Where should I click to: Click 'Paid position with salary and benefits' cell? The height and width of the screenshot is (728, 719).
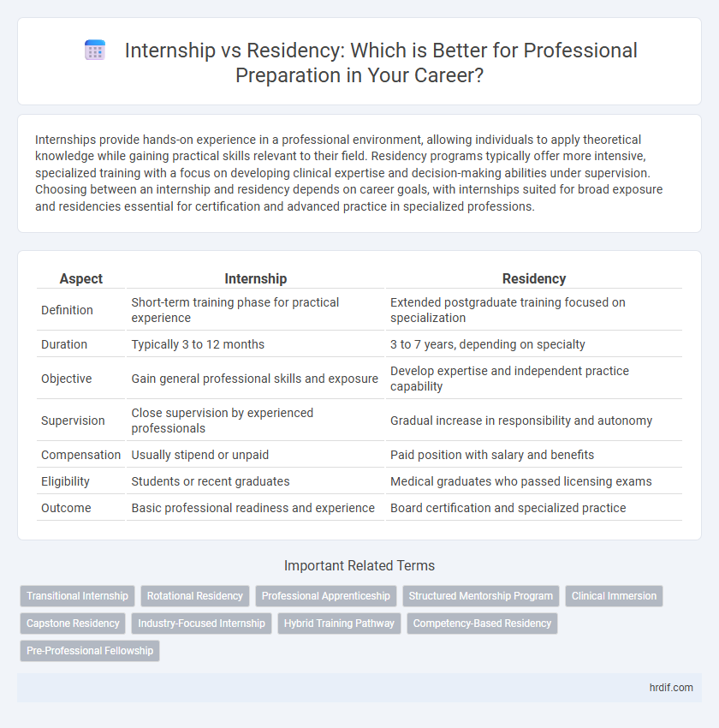(x=534, y=455)
